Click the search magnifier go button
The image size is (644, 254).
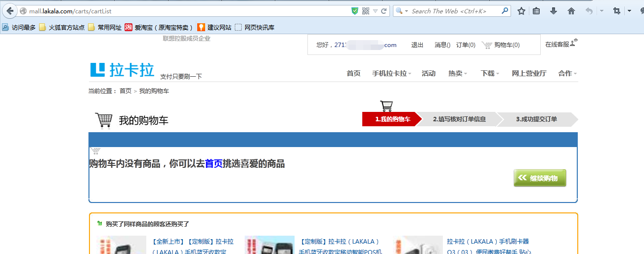(505, 10)
